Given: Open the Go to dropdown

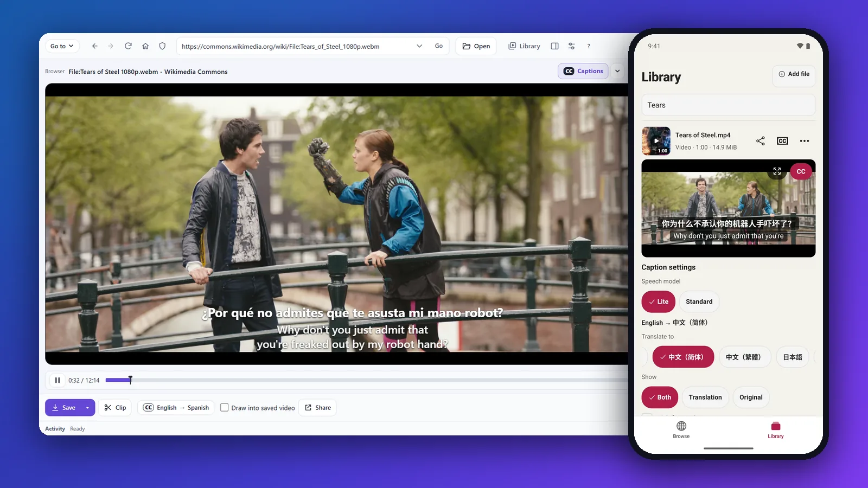Looking at the screenshot, I should pos(62,46).
